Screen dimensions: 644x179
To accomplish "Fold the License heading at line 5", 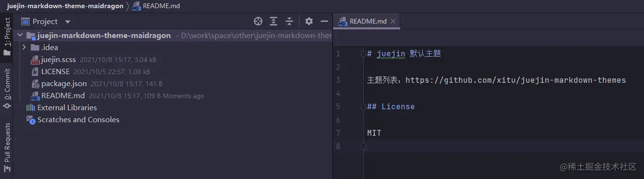I will 363,106.
